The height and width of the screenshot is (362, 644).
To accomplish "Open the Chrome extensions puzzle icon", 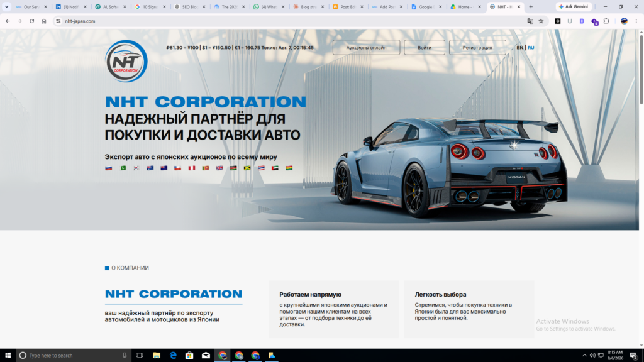I will pos(607,21).
